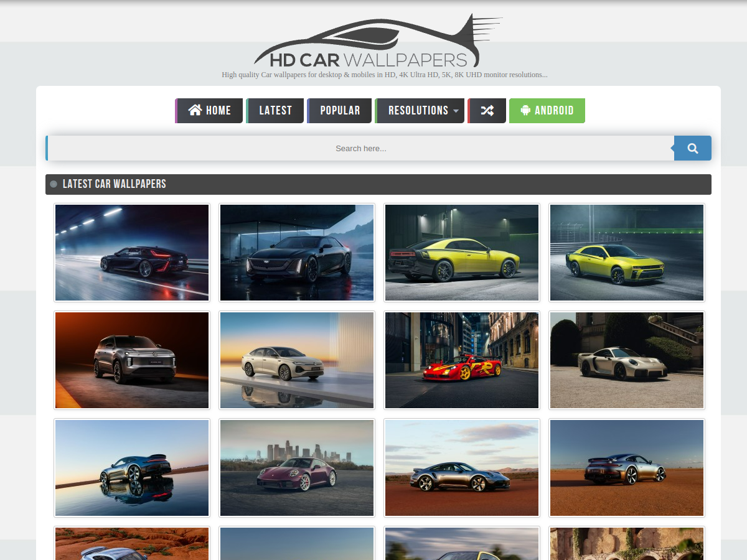The image size is (747, 560).
Task: Open the red-taillight car in tunnel thumbnail
Action: tap(132, 253)
